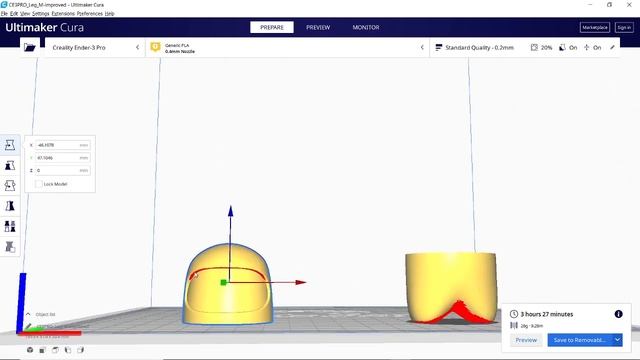Click the pencil edit icon in print settings
The image size is (640, 360).
612,47
